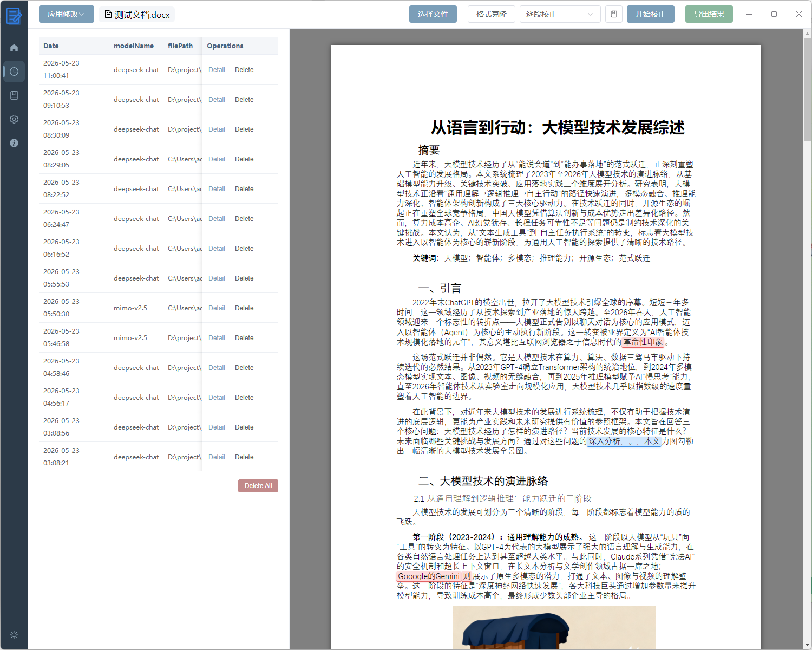Screen dimensions: 812x650
Task: Delete the 08:22:52 history record
Action: [x=244, y=189]
